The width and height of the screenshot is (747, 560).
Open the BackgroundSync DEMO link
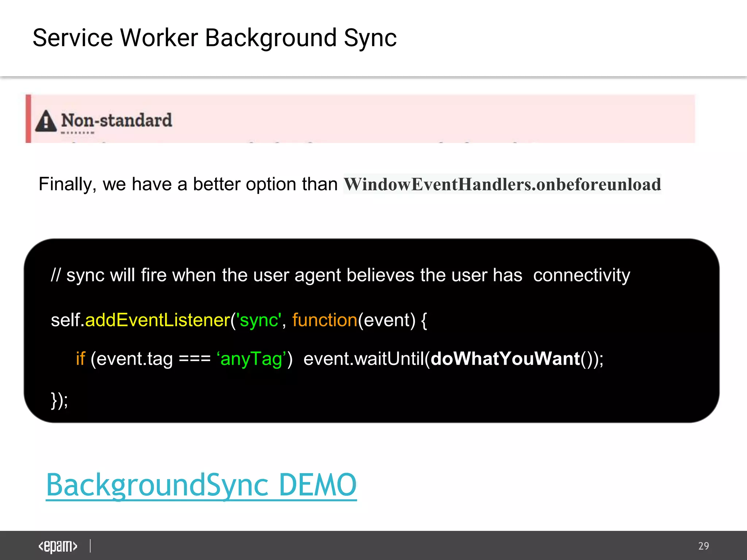201,485
